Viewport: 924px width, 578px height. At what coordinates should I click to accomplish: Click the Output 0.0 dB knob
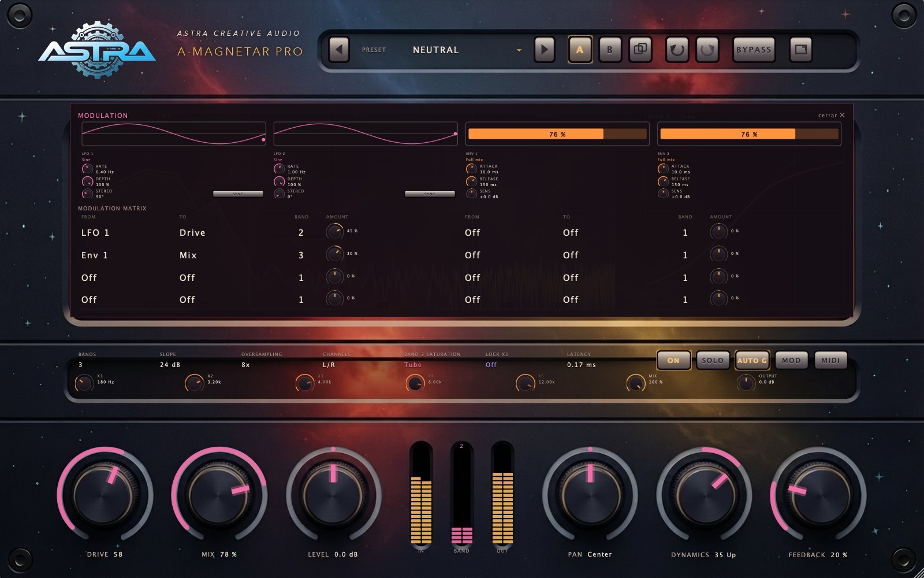(x=746, y=383)
